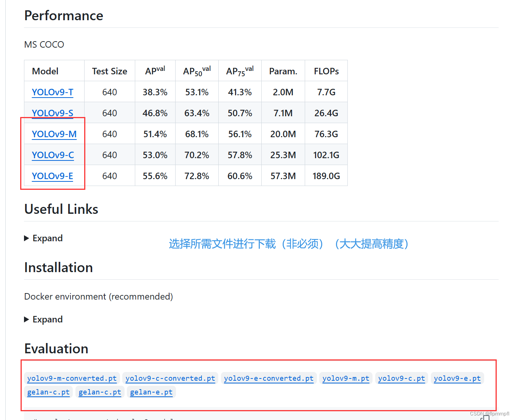Download the gelan-e.pt file
This screenshot has width=515, height=420.
tap(151, 392)
